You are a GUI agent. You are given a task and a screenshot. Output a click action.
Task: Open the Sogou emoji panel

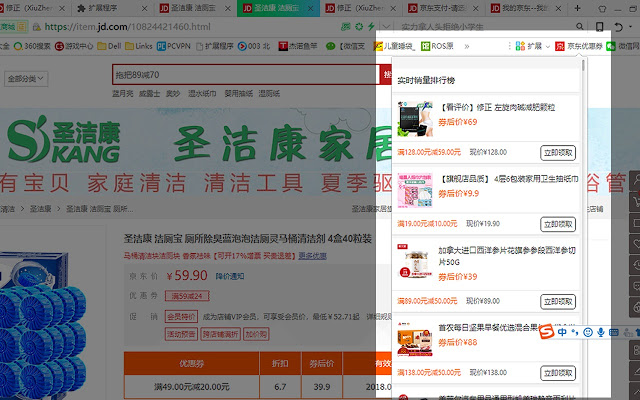pos(588,332)
